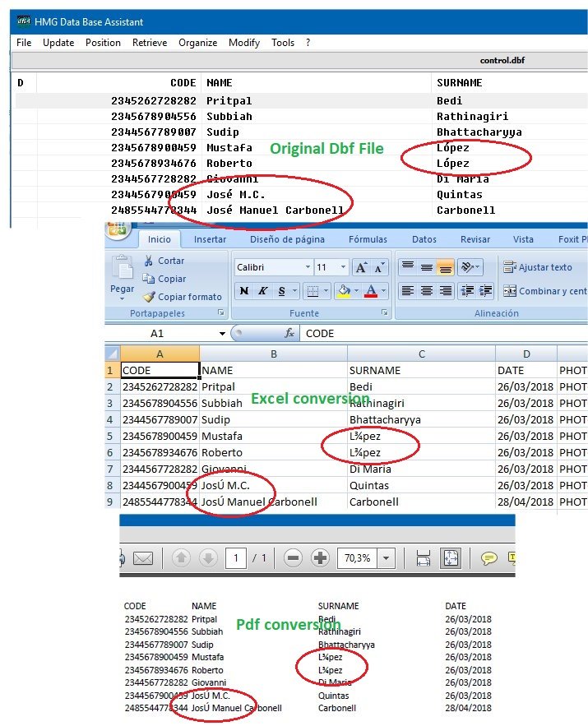Toggle italic (K) formatting in Fuente group
Screen dimensions: 588x726
pos(262,291)
